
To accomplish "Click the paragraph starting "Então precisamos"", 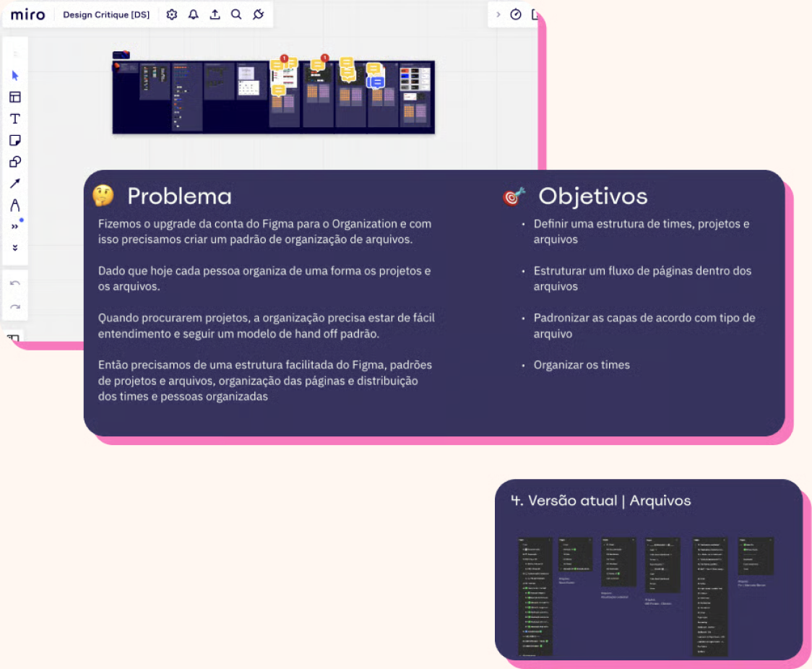I will tap(265, 381).
